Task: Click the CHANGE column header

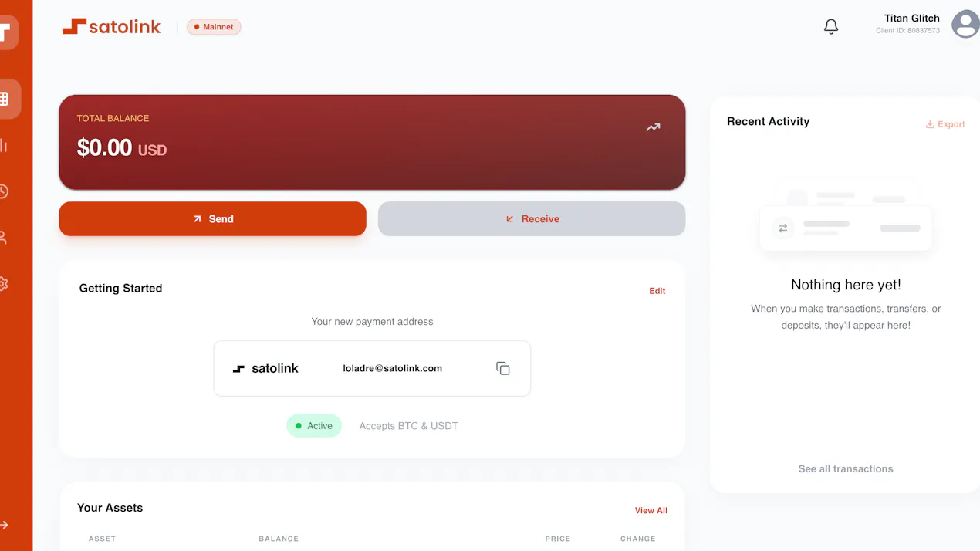Action: 638,539
